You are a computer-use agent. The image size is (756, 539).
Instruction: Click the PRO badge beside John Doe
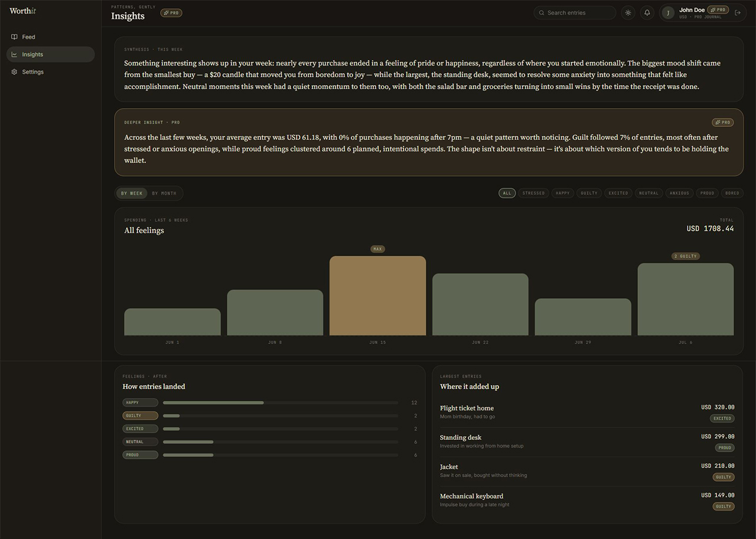tap(718, 9)
